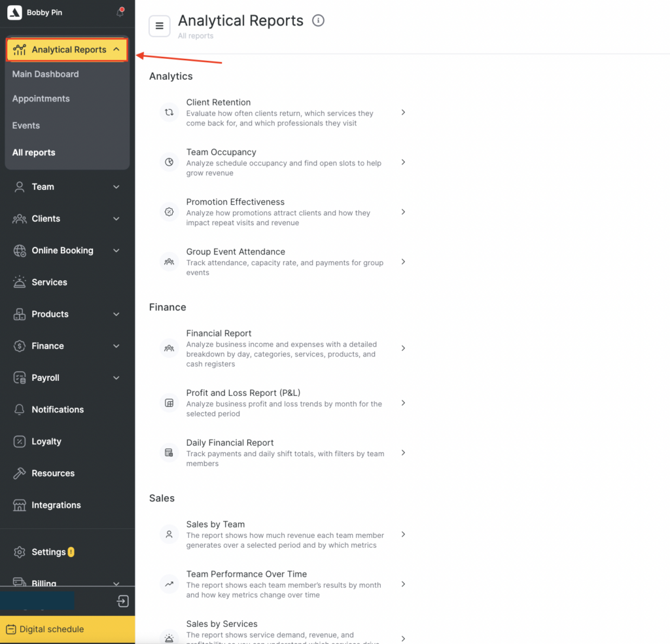Open Profit and Loss Report (P&L)
Viewport: 670px width, 644px height.
coord(243,393)
